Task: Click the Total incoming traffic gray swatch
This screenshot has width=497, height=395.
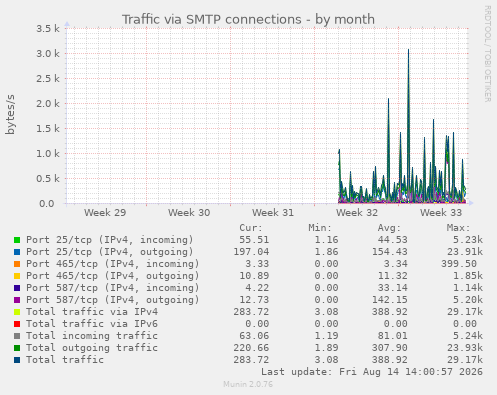Action: coord(17,336)
